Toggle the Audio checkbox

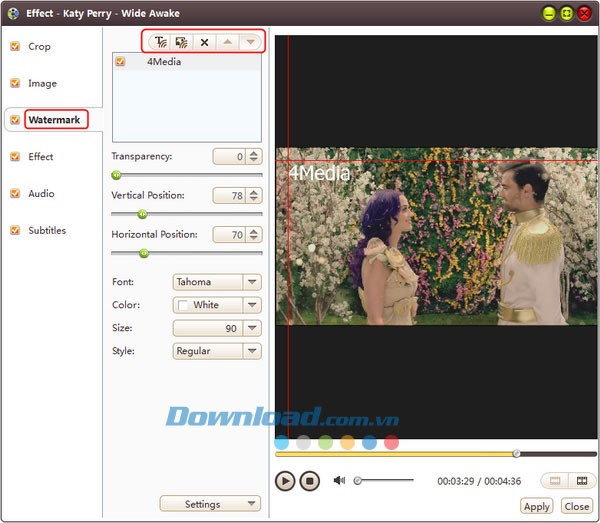click(x=15, y=193)
